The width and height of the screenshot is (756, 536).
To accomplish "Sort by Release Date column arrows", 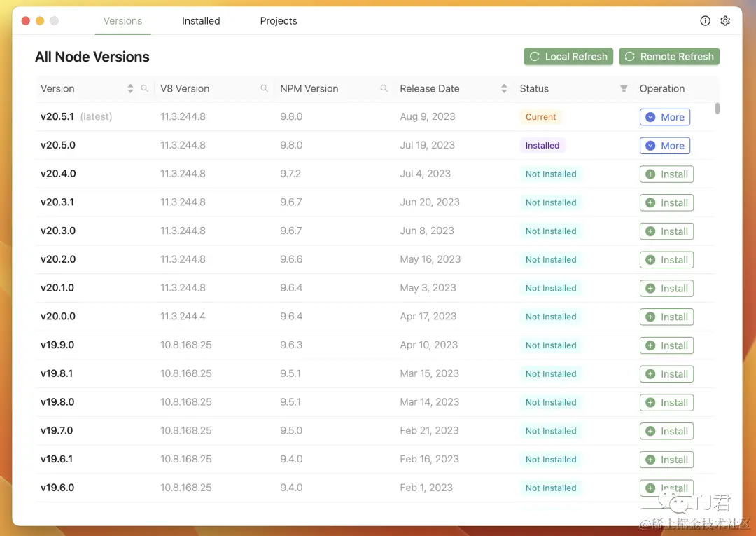I will 504,89.
